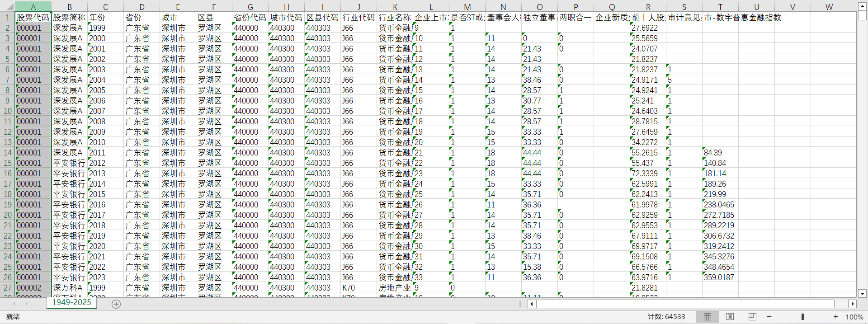Image resolution: width=868 pixels, height=324 pixels.
Task: Click the Select All corner button
Action: pos(8,7)
